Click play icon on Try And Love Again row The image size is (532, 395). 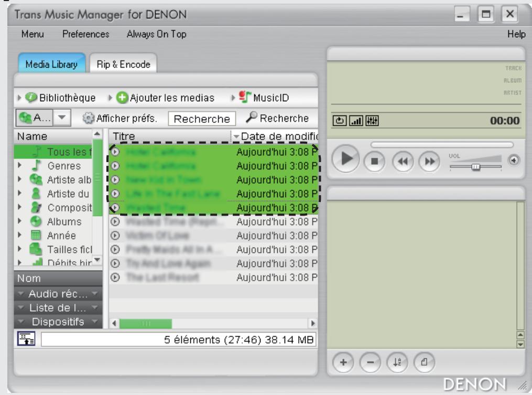pyautogui.click(x=115, y=263)
